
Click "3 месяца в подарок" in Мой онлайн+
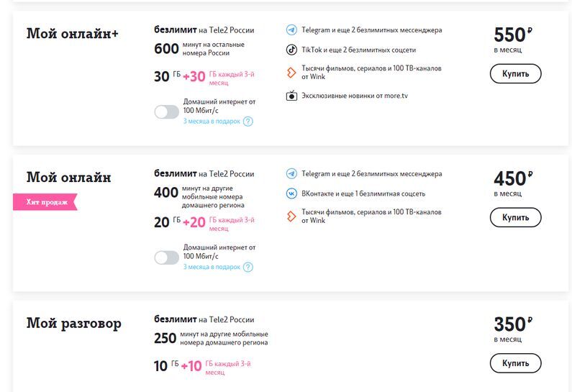(212, 122)
